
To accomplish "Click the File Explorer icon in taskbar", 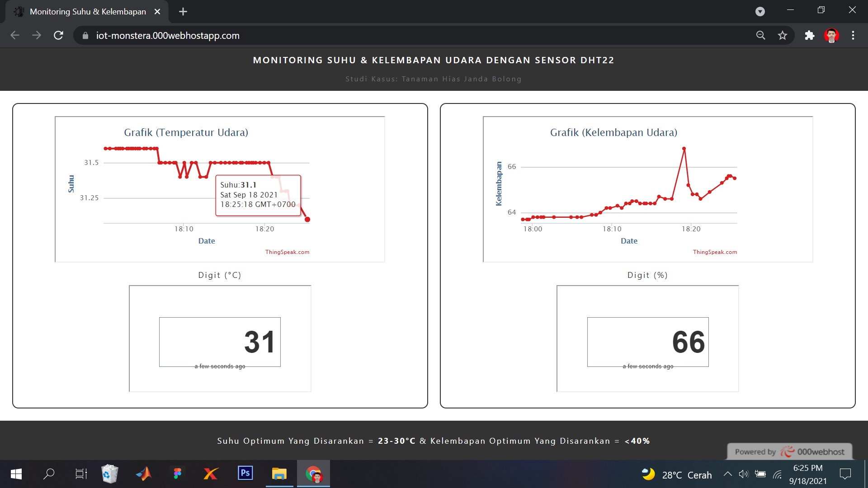I will [x=279, y=474].
